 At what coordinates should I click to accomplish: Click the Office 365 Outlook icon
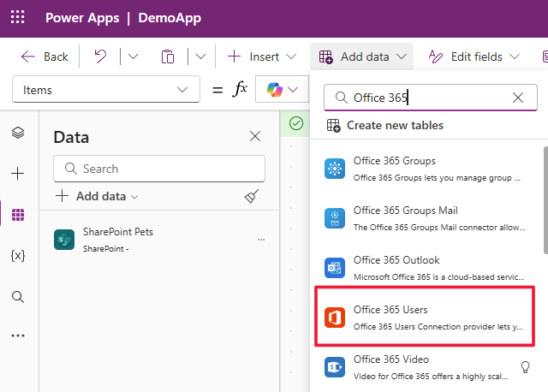click(335, 268)
